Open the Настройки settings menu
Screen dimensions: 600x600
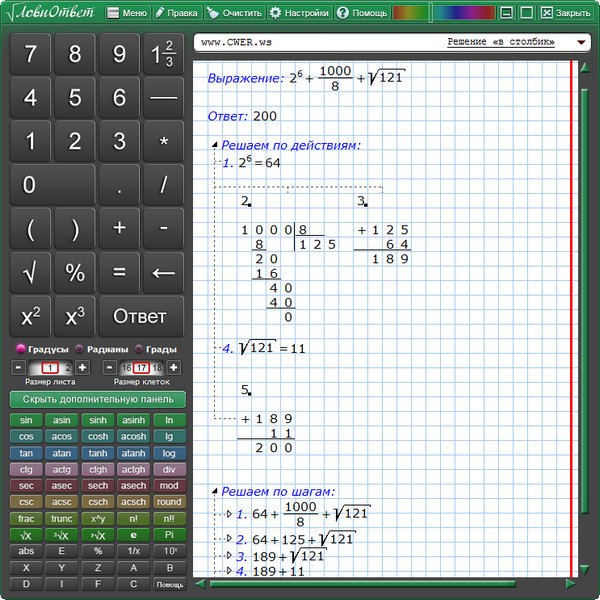(x=299, y=13)
